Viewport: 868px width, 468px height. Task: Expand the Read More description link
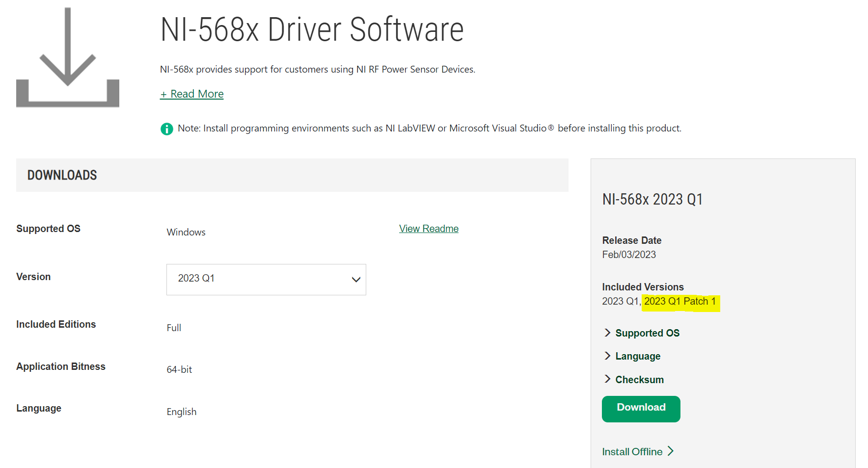[x=192, y=94]
